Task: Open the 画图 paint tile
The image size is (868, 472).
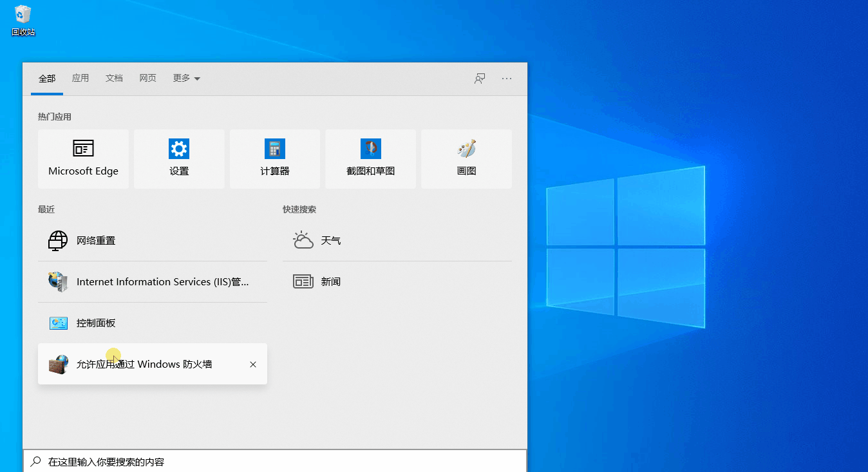Action: (x=466, y=159)
